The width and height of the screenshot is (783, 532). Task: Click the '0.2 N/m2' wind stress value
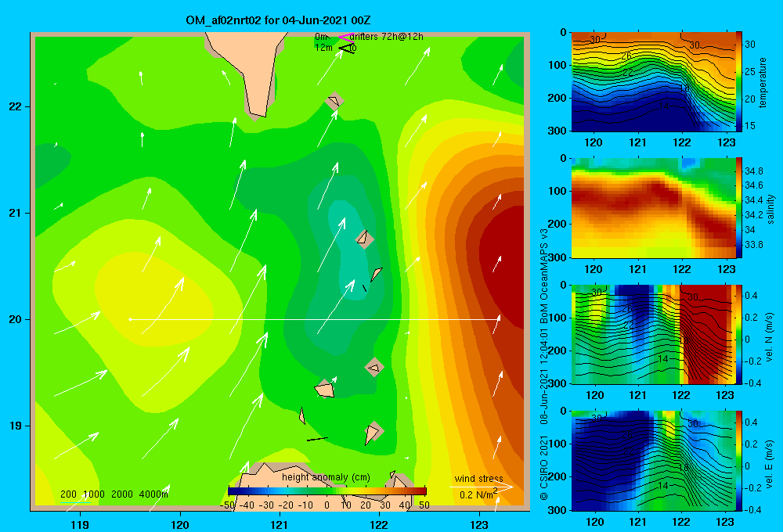pos(478,494)
